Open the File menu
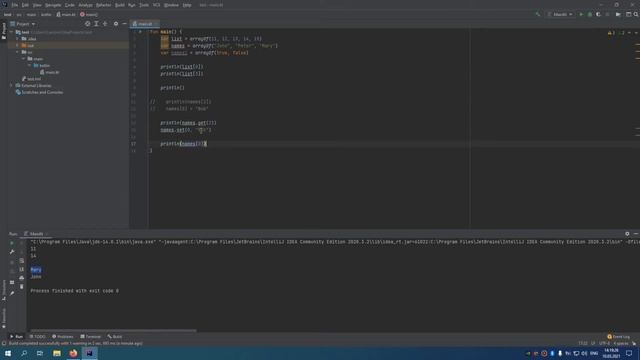This screenshot has height=360, width=640. coord(15,5)
